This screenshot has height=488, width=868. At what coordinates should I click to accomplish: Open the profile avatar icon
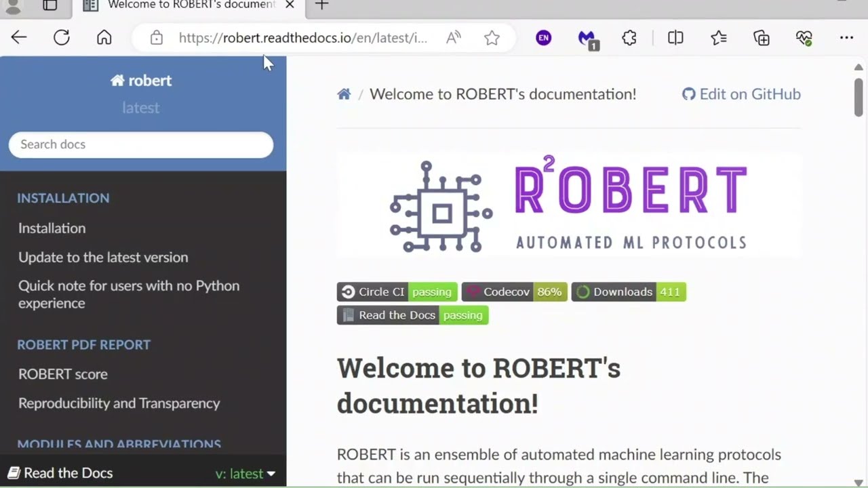click(x=13, y=6)
